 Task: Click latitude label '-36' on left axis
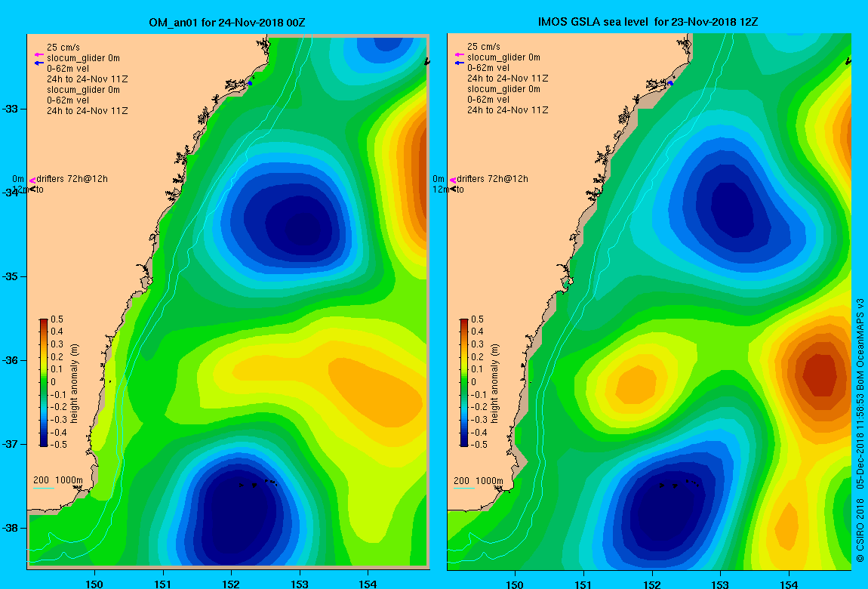[x=10, y=360]
